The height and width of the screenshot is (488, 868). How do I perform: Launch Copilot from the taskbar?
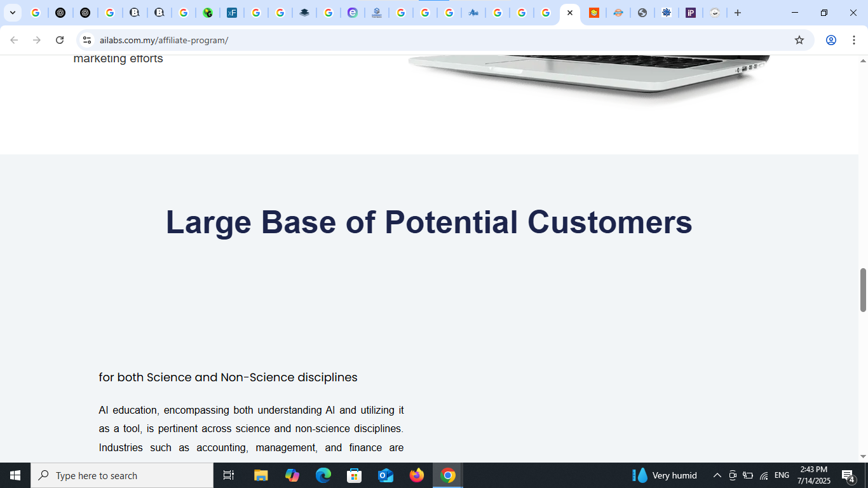[292, 475]
